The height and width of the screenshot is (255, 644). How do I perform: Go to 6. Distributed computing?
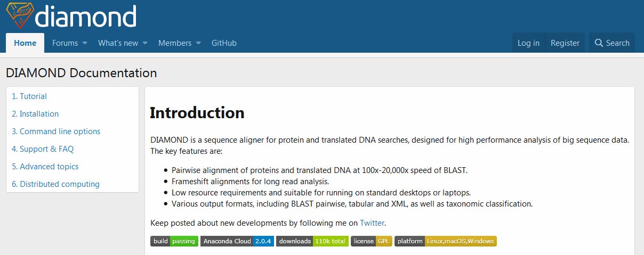[x=55, y=184]
